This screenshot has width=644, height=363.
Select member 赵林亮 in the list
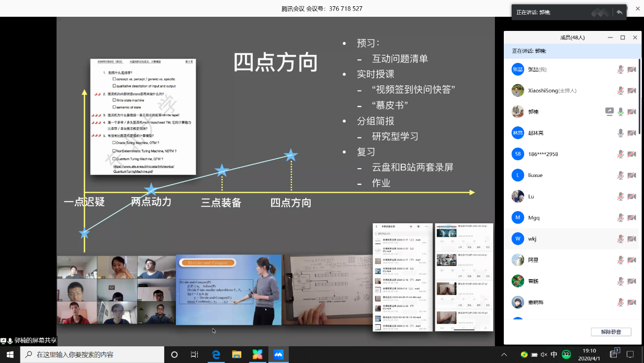(x=549, y=133)
